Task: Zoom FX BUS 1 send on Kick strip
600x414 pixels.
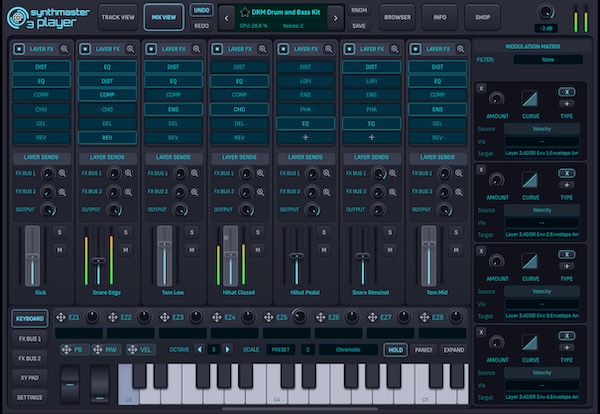Action: point(62,173)
